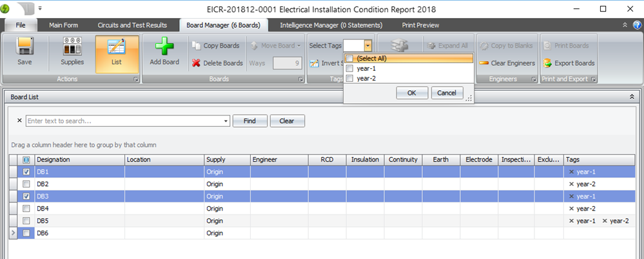Expand the search text box dropdown
Screen dimensions: 644x259
point(226,121)
